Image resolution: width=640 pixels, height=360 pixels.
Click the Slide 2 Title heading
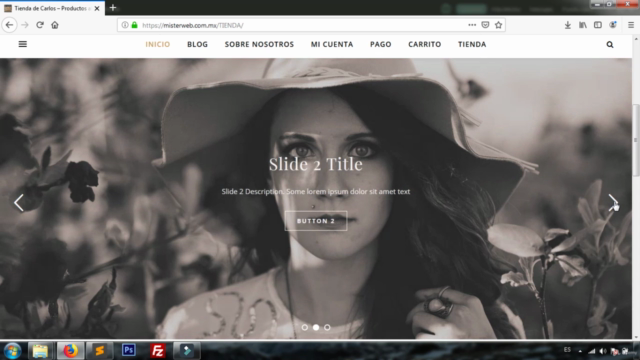pyautogui.click(x=316, y=164)
